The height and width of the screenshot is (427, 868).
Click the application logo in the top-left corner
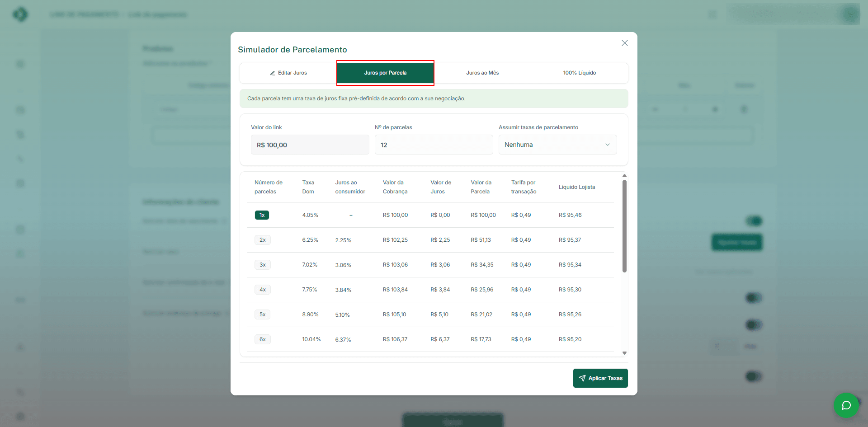(20, 14)
